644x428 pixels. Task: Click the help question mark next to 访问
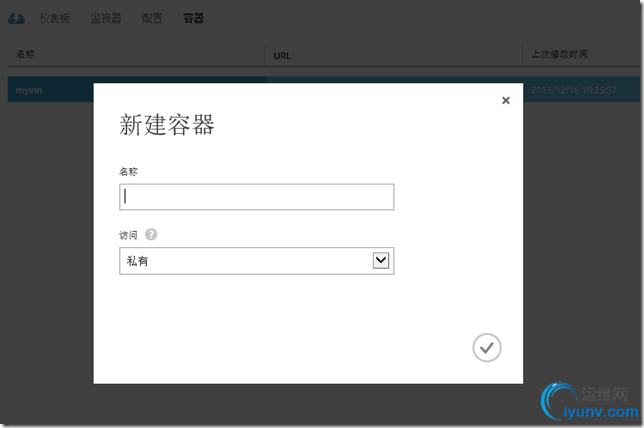(151, 235)
